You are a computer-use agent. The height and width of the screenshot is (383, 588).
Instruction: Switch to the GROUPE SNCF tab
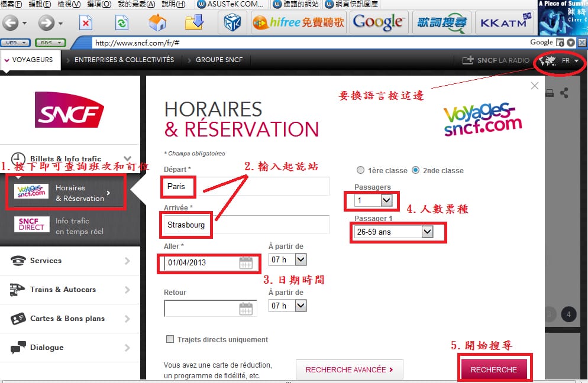coord(219,60)
